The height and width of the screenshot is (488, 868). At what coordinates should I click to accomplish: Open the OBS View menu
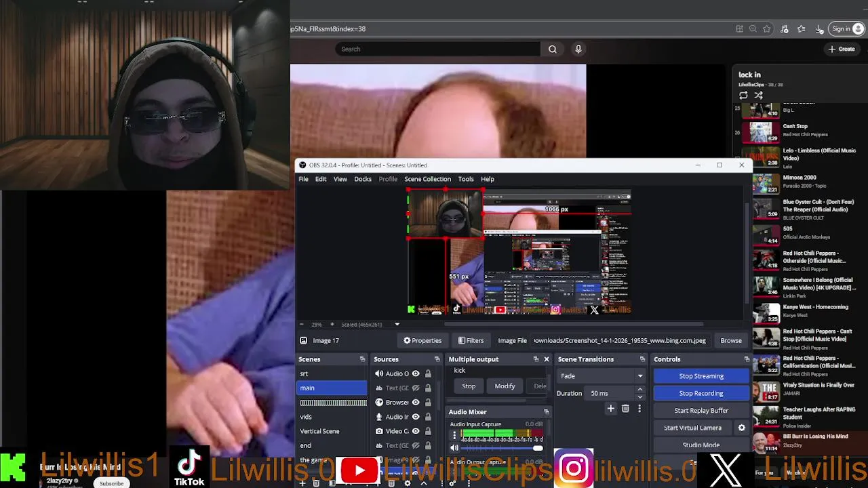coord(340,179)
